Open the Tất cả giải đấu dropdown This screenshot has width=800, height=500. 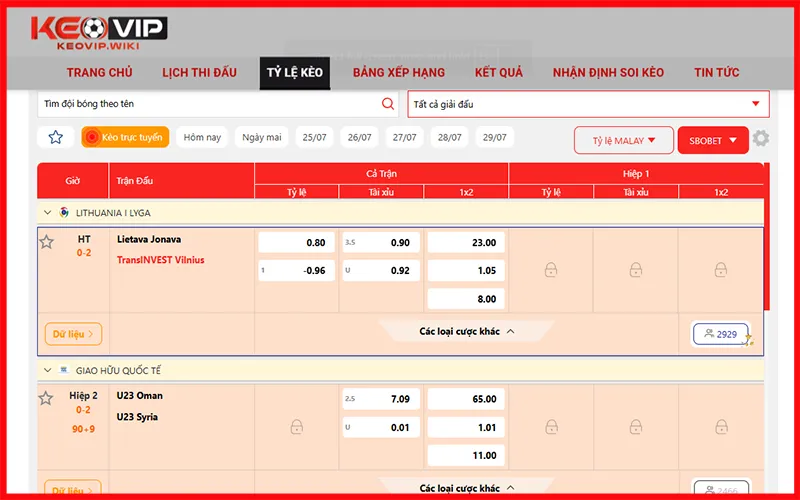588,104
